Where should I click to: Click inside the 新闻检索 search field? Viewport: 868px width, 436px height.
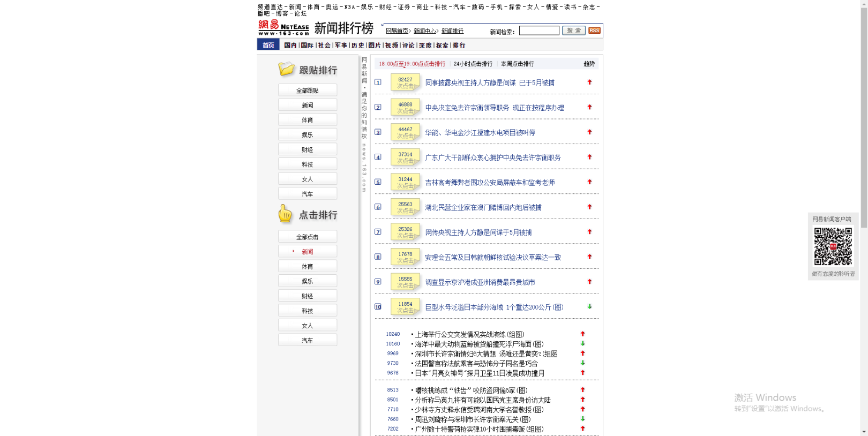[x=539, y=31]
